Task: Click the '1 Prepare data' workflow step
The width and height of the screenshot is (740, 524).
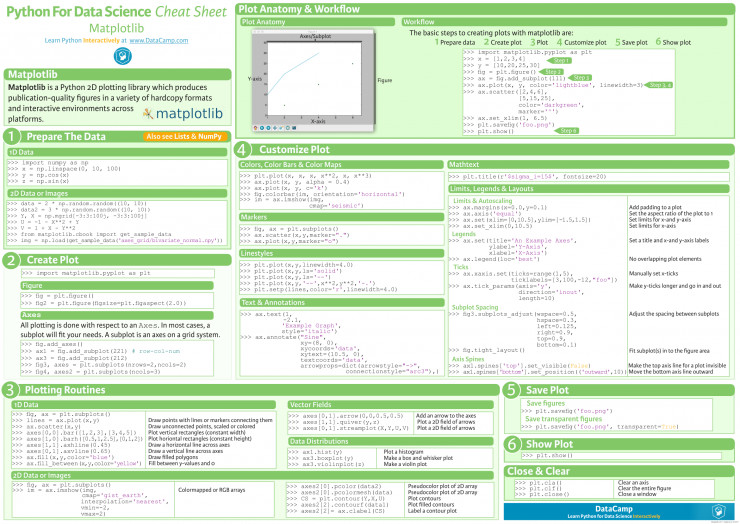Action: pyautogui.click(x=455, y=42)
